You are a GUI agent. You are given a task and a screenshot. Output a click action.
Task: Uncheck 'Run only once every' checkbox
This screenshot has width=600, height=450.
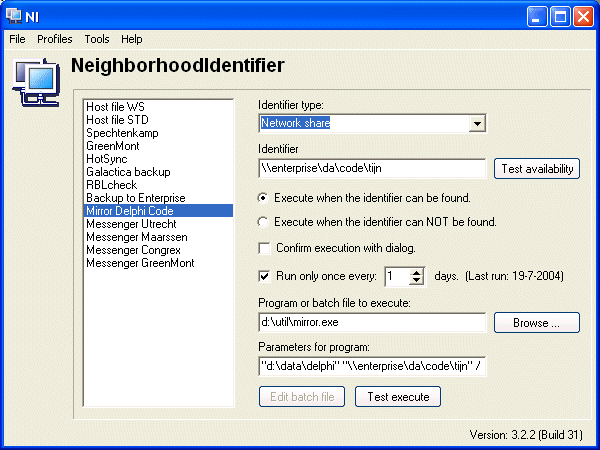pyautogui.click(x=264, y=276)
